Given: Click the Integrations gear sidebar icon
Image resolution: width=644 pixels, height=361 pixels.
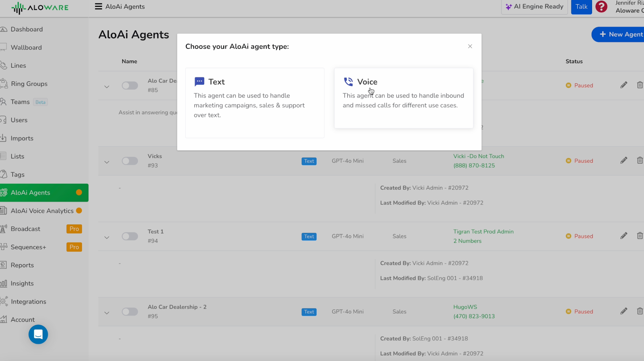Looking at the screenshot, I should pyautogui.click(x=4, y=301).
